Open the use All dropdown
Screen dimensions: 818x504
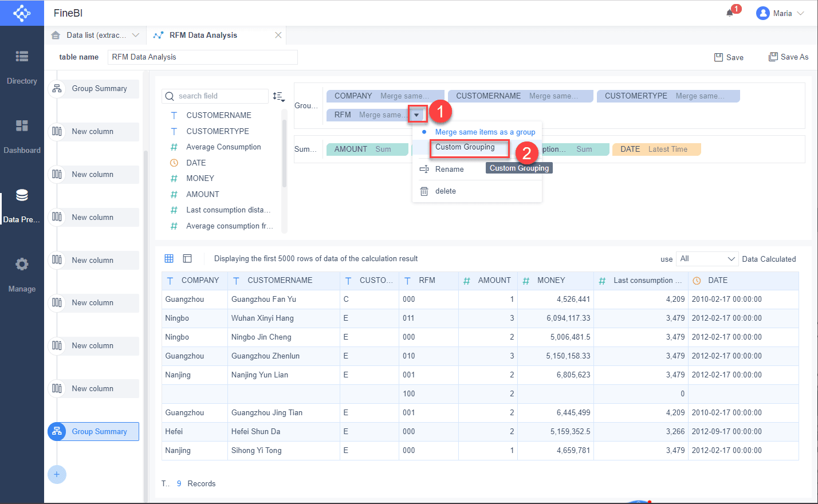click(x=707, y=259)
